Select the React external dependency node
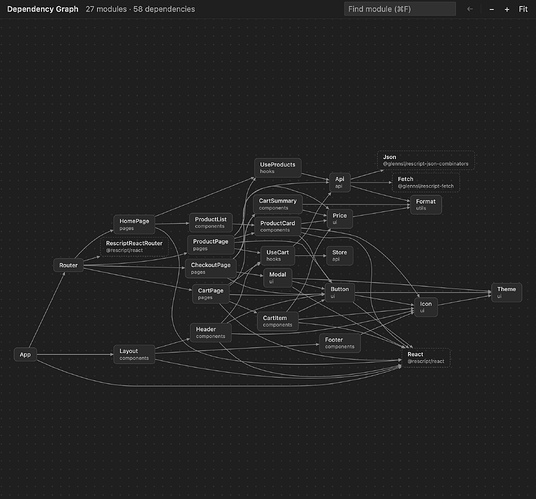 coord(426,358)
